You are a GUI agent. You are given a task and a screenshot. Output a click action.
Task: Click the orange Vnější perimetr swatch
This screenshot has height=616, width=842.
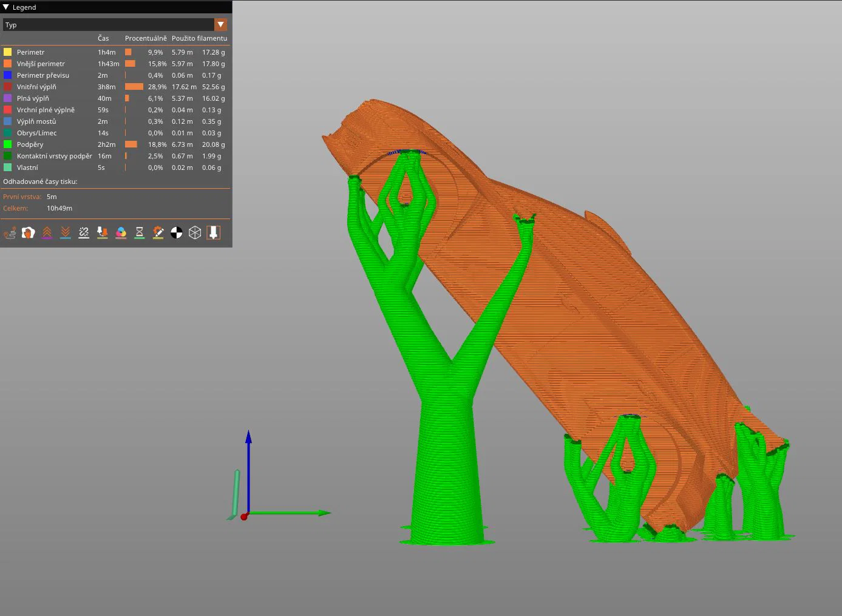tap(8, 64)
